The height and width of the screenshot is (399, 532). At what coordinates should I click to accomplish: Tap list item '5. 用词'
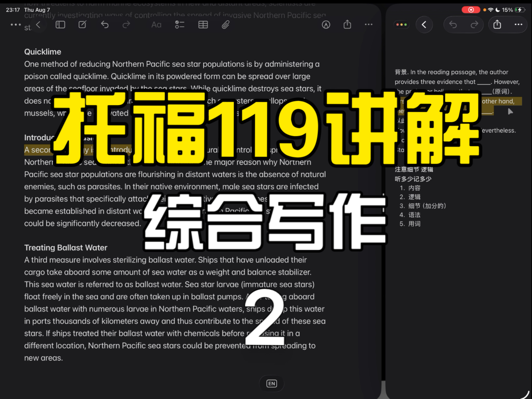[410, 223]
